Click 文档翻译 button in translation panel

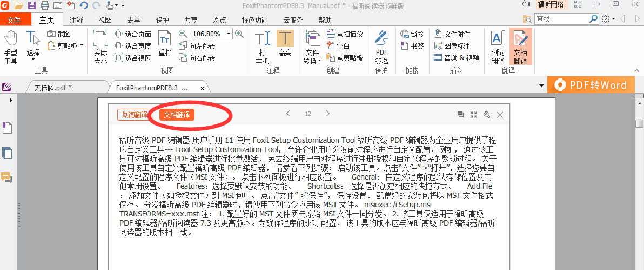click(x=177, y=115)
